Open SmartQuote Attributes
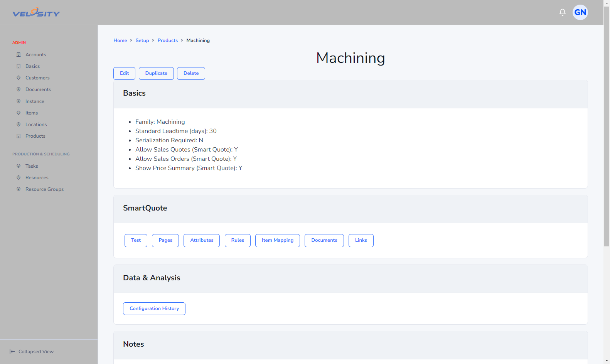This screenshot has width=610, height=364. 202,240
